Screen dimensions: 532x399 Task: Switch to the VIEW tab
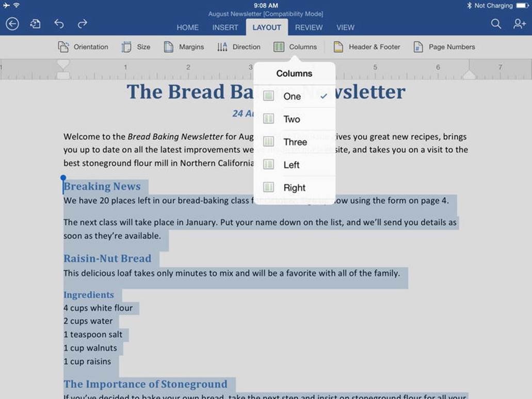[345, 27]
